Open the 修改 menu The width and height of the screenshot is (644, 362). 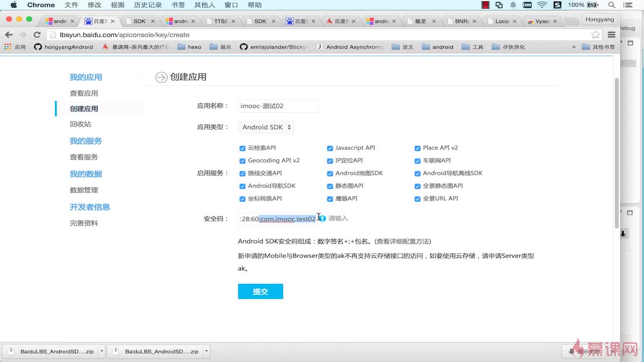[x=94, y=5]
